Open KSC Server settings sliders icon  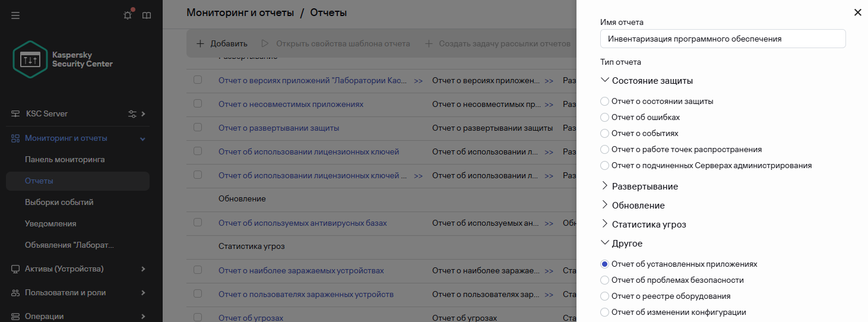tap(132, 113)
